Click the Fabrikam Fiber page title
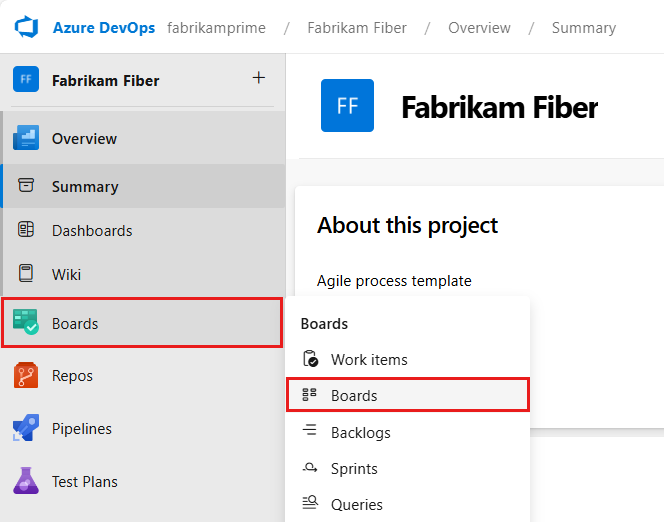This screenshot has height=522, width=664. tap(500, 107)
